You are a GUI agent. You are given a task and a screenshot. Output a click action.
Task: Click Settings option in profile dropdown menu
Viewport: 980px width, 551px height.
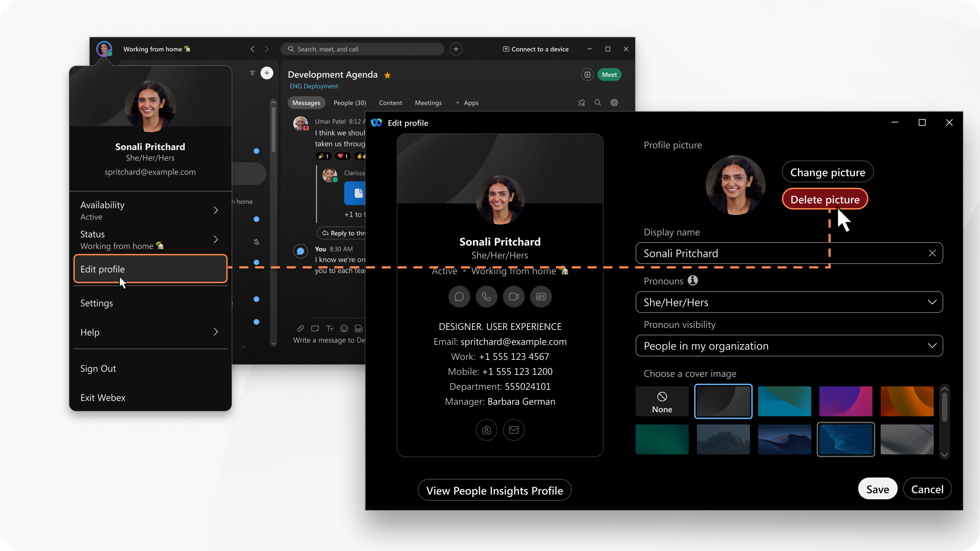point(96,303)
